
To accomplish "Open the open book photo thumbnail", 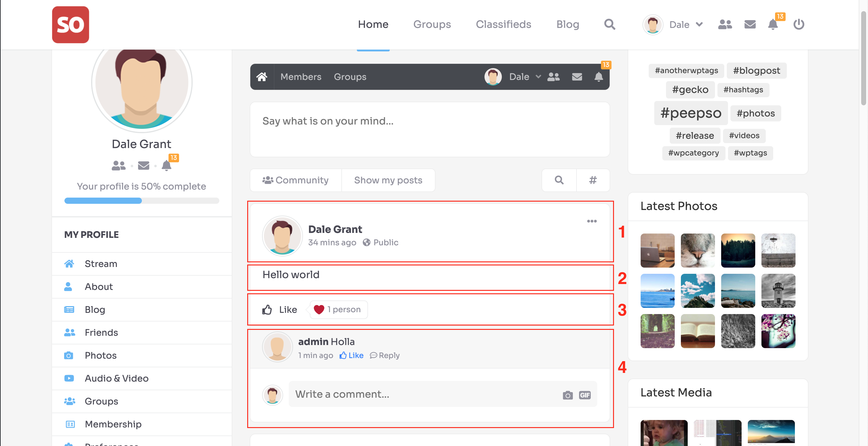I will coord(698,331).
